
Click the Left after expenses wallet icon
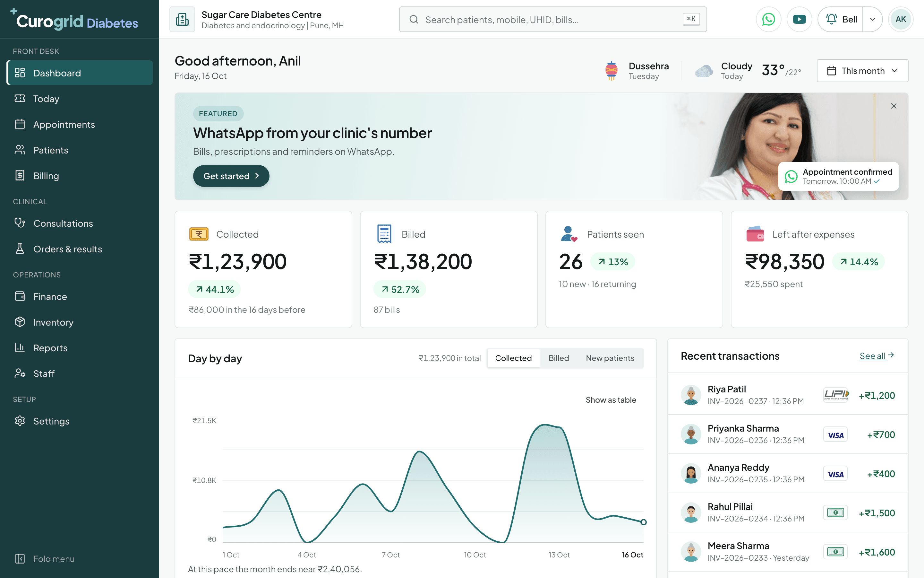[x=755, y=234]
